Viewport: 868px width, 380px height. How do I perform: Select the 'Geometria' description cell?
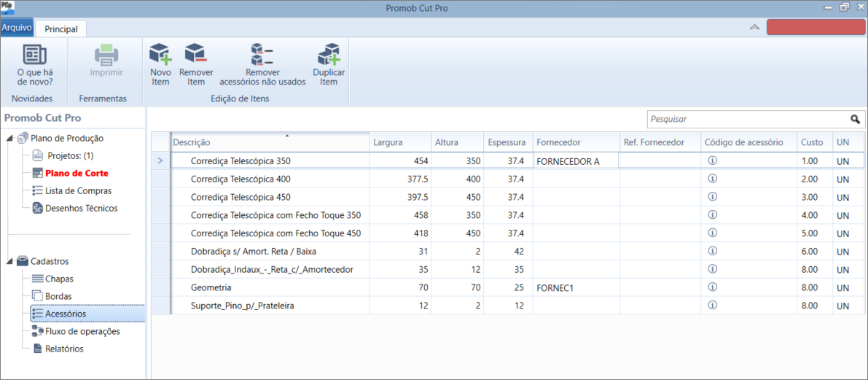[270, 287]
